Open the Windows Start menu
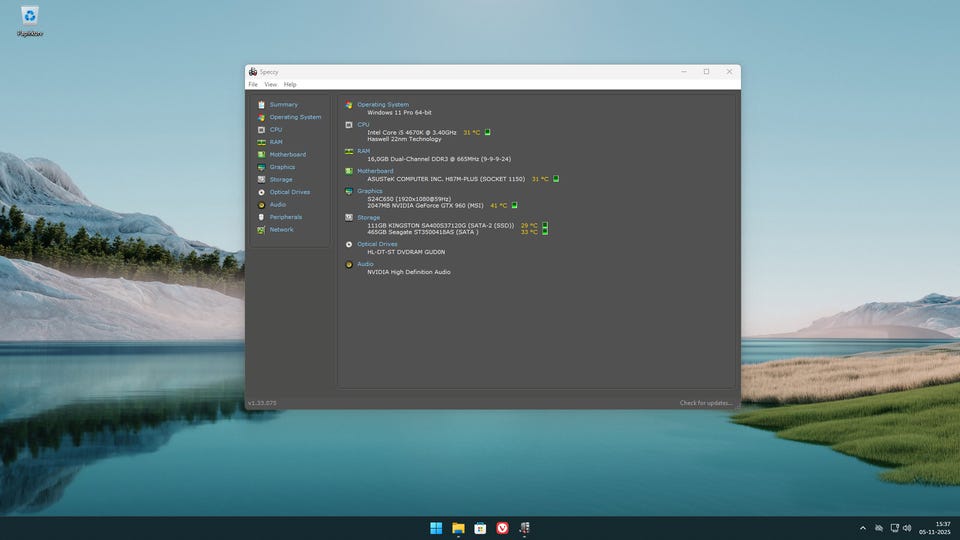Image resolution: width=960 pixels, height=540 pixels. click(x=436, y=528)
